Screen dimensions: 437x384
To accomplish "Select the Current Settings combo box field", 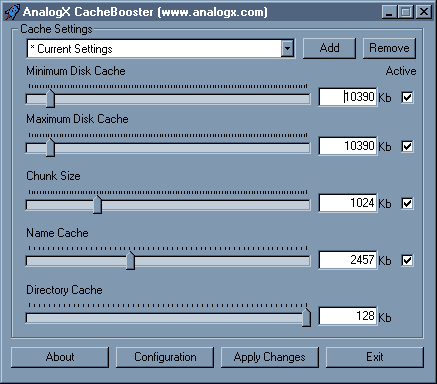I will coord(161,49).
